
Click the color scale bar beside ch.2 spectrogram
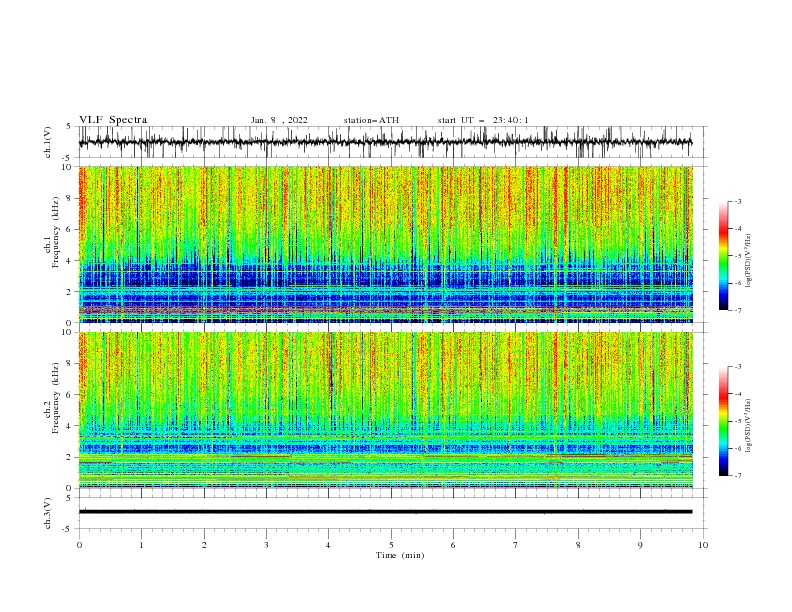[724, 421]
